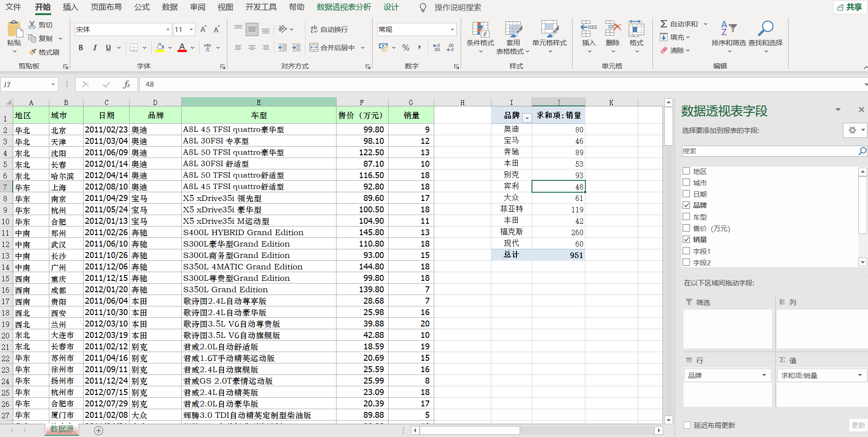
Task: Check the 车型 field checkbox
Action: click(x=686, y=216)
